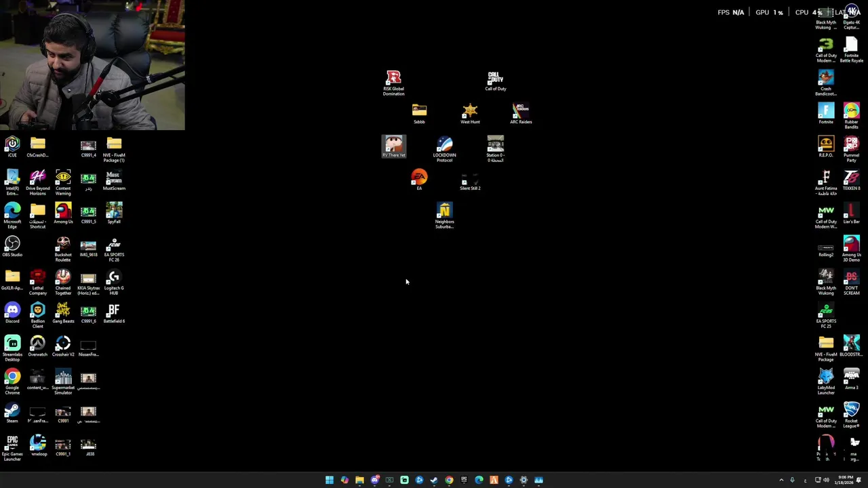Select the Battlefield 6 desktop icon
The image size is (868, 488).
114,313
